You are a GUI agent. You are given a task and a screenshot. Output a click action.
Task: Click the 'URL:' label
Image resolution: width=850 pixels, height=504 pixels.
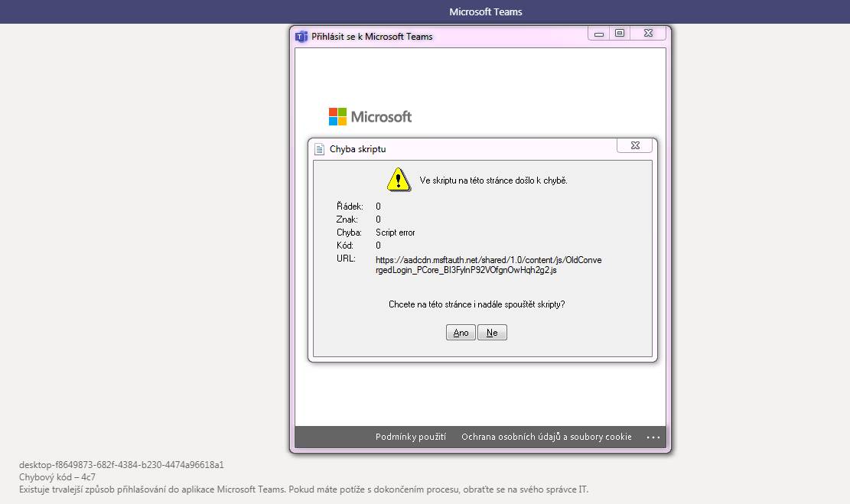tap(346, 259)
